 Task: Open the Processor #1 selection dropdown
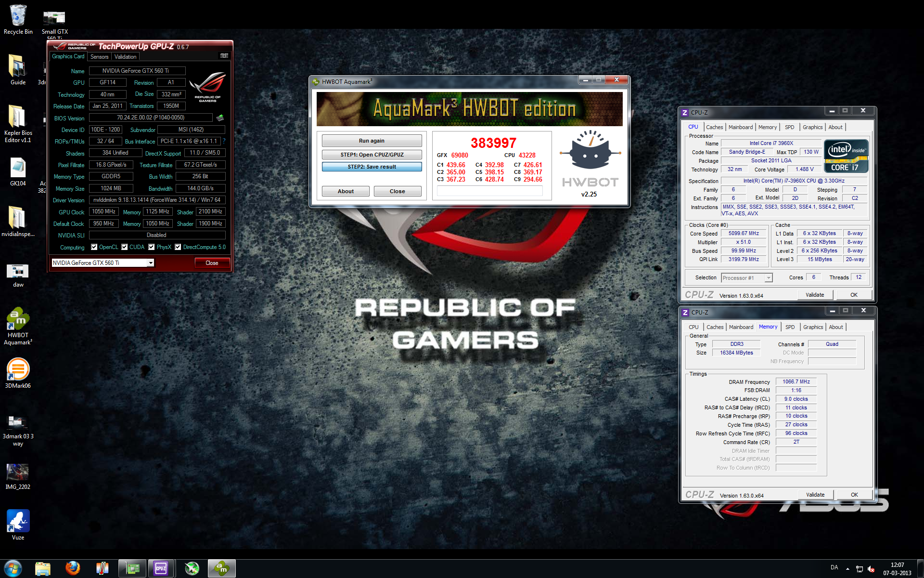coord(769,278)
